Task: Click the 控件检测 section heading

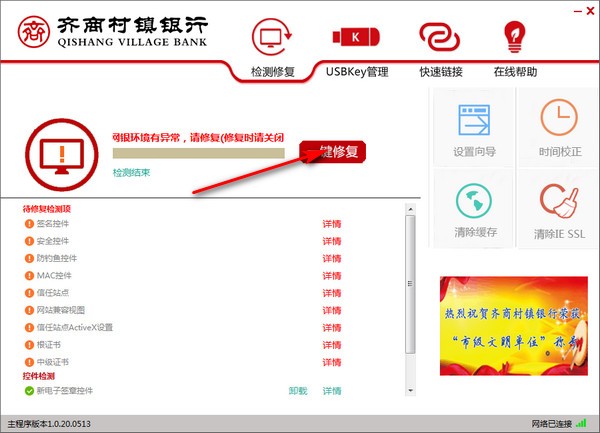Action: [39, 376]
